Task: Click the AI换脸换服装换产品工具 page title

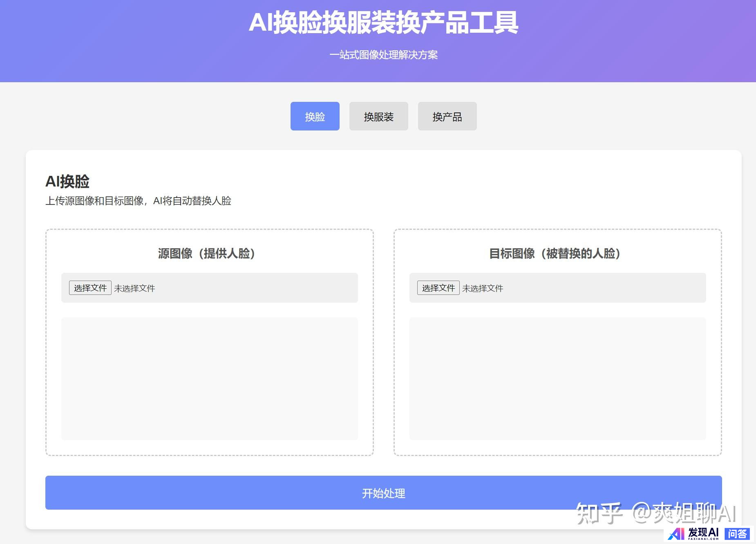Action: [383, 23]
